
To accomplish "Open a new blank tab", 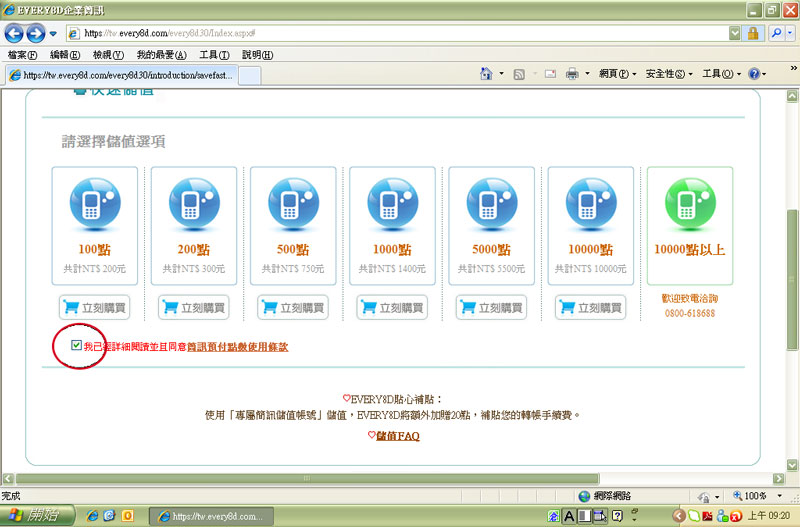I will click(x=249, y=76).
